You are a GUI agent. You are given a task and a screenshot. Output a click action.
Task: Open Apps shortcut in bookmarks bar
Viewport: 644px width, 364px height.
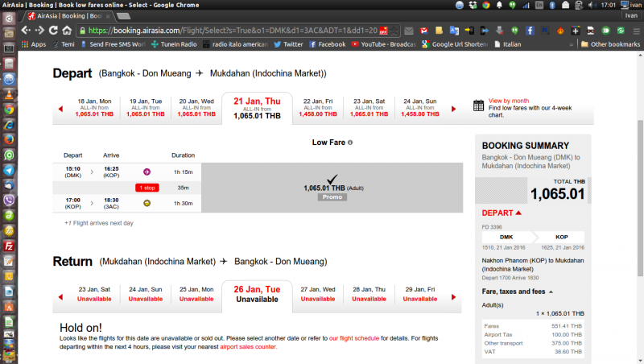[x=34, y=44]
